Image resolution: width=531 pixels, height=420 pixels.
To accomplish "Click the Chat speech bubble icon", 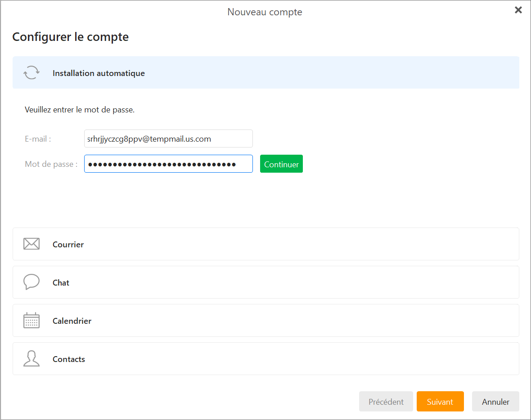I will (31, 282).
